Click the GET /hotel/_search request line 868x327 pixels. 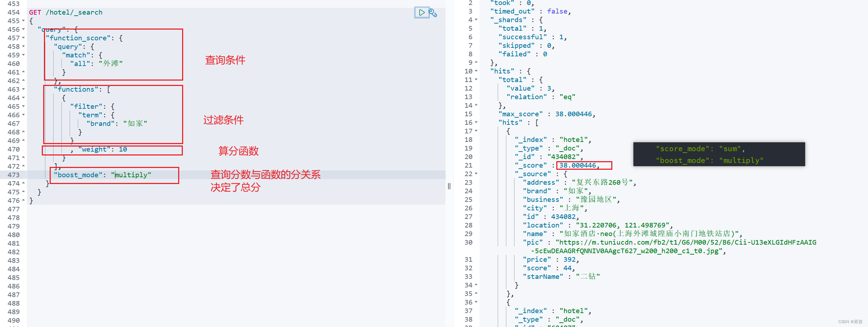click(66, 12)
